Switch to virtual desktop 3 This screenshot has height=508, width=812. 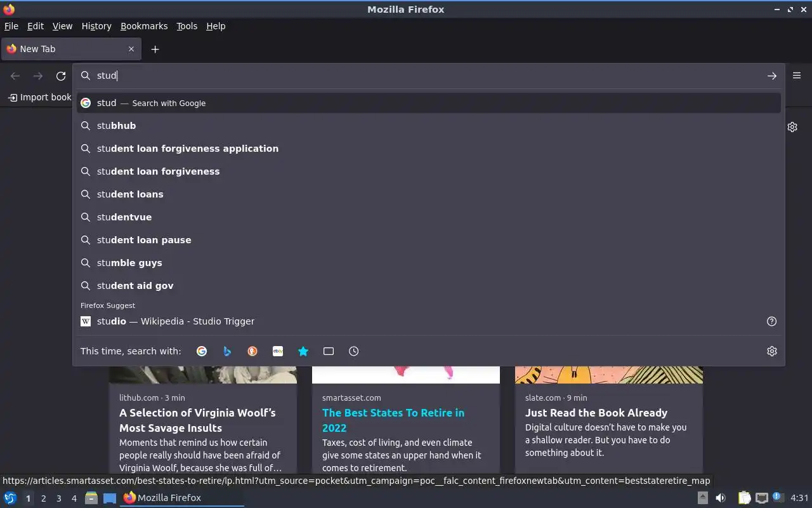tap(58, 498)
